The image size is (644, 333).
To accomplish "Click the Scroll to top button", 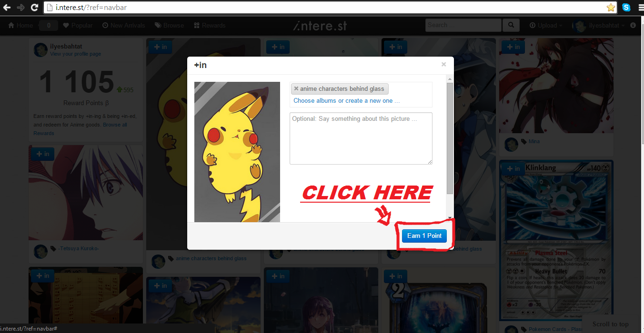I will pyautogui.click(x=611, y=324).
